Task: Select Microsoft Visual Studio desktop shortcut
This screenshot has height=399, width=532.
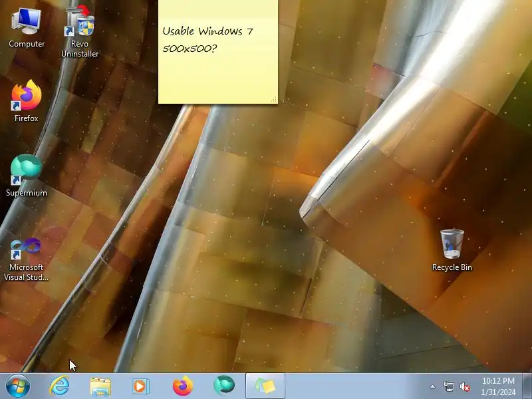Action: coord(26,259)
